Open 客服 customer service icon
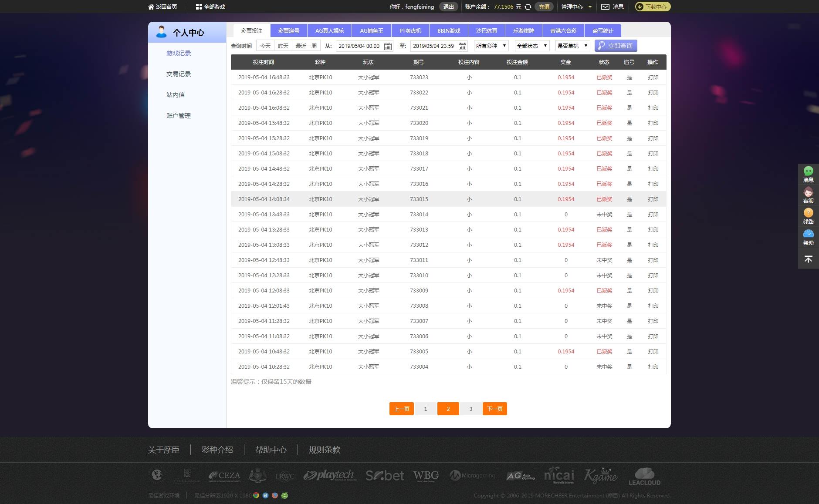Screen dimensions: 819x504 808,192
